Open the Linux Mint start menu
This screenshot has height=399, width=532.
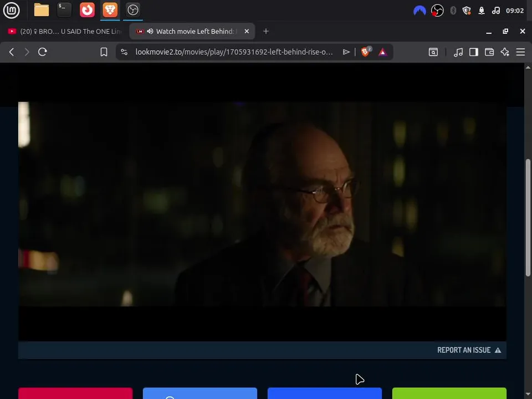(x=11, y=10)
